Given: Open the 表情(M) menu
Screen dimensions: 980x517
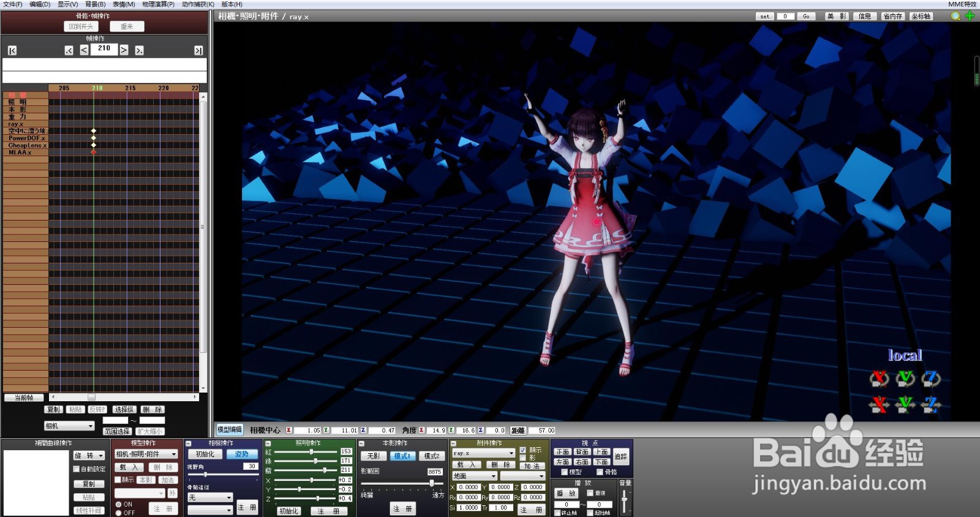Looking at the screenshot, I should 124,4.
